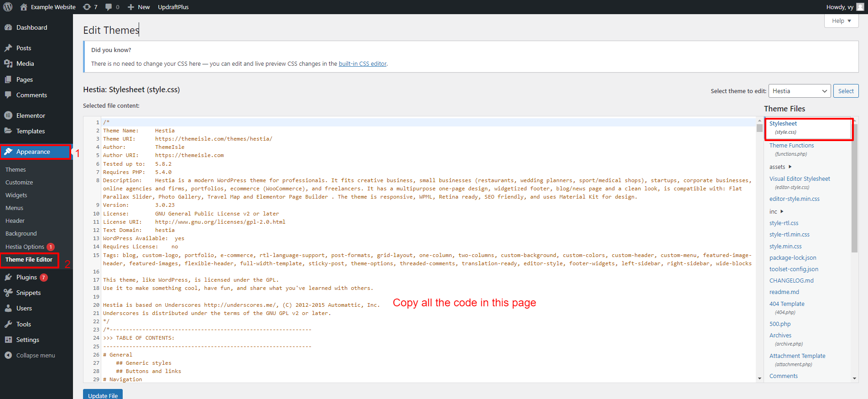The width and height of the screenshot is (868, 399).
Task: Click the WordPress logo icon
Action: [8, 7]
